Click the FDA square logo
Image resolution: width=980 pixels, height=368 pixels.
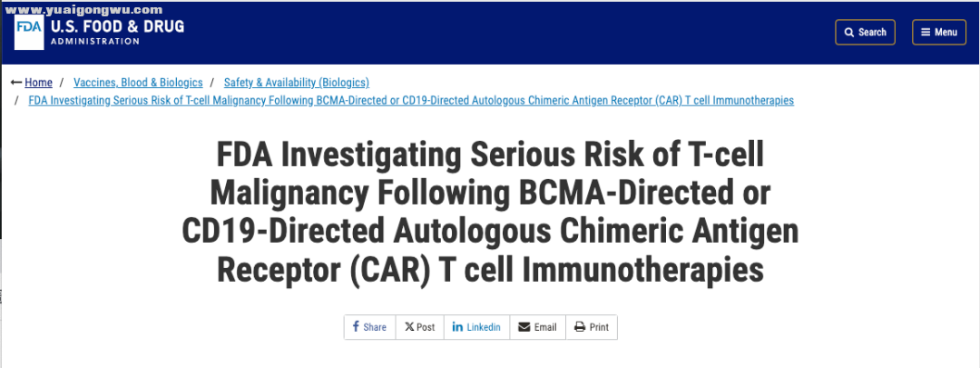point(29,33)
